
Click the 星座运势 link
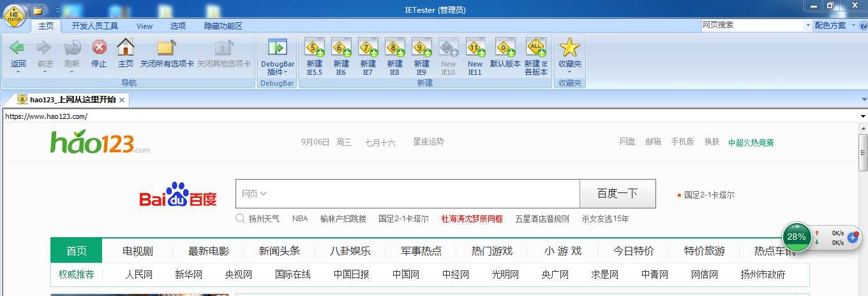pyautogui.click(x=428, y=142)
